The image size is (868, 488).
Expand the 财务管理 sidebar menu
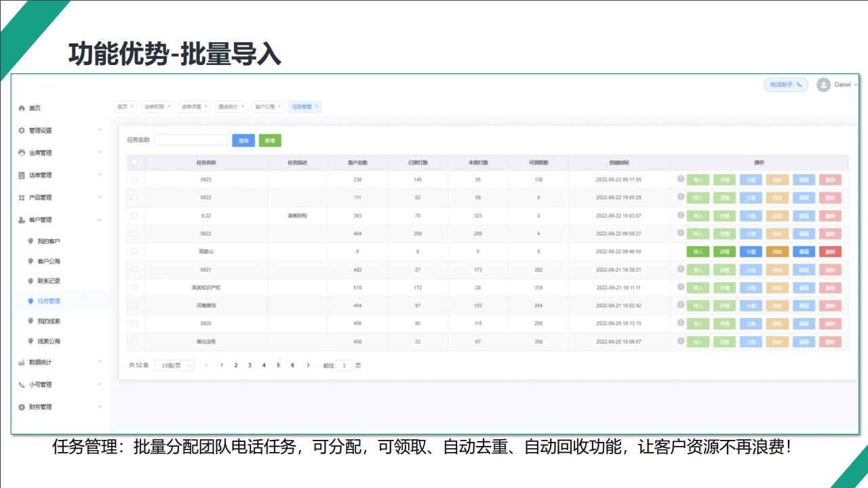tap(100, 407)
